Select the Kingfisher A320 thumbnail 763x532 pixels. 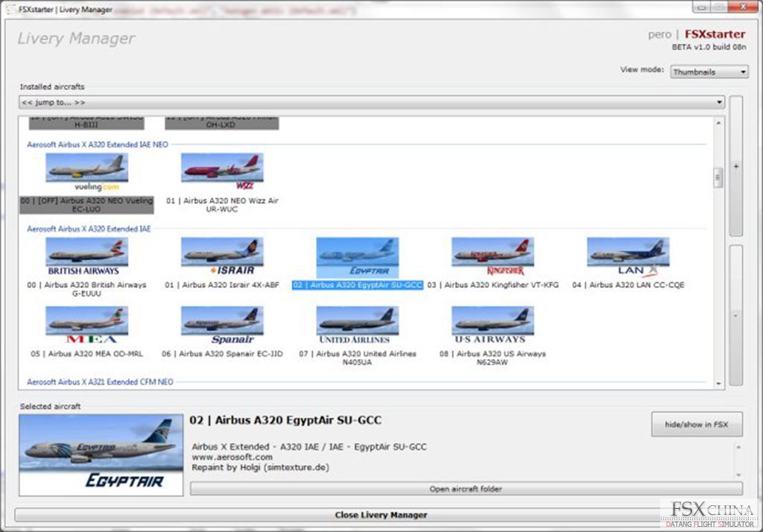(493, 257)
